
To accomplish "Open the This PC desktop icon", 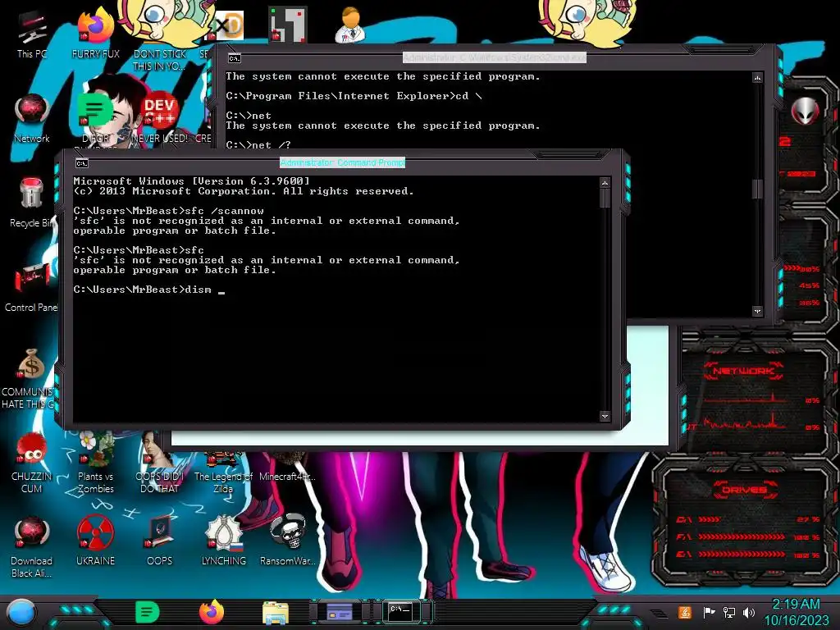I will [31, 34].
